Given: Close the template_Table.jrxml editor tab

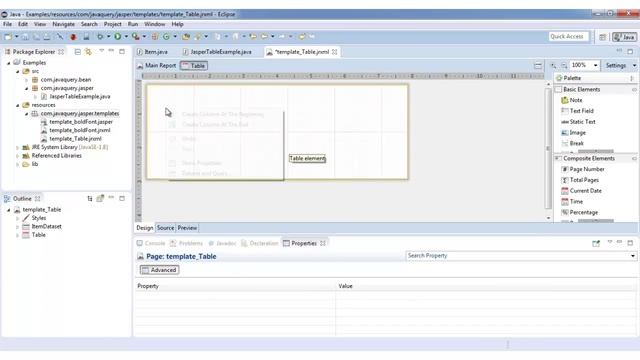Looking at the screenshot, I should (x=335, y=52).
